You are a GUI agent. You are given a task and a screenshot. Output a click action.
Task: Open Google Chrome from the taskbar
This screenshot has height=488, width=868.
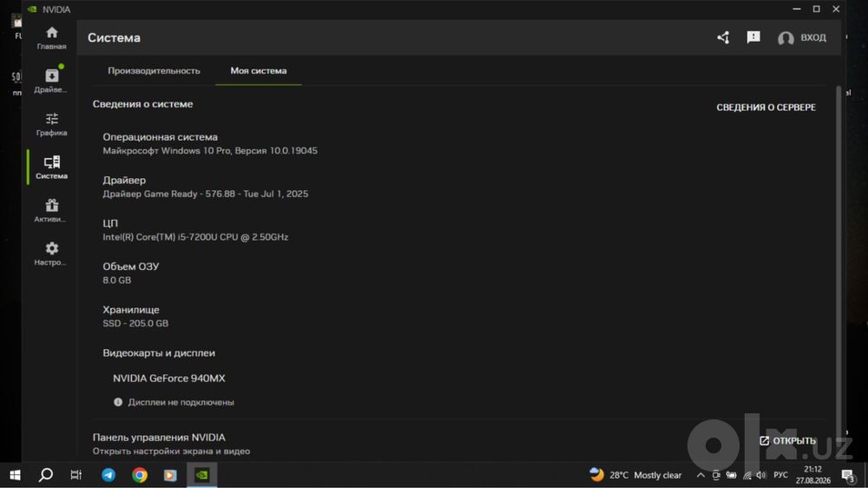tap(140, 475)
